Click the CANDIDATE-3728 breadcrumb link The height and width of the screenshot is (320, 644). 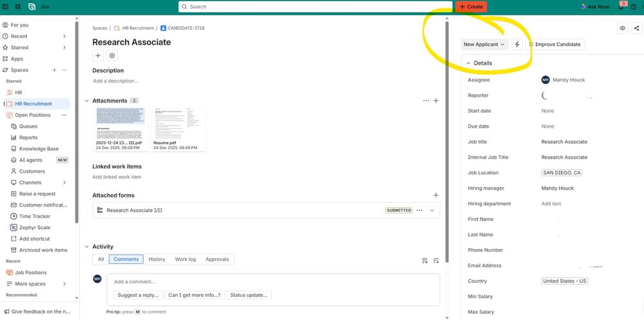click(x=186, y=28)
